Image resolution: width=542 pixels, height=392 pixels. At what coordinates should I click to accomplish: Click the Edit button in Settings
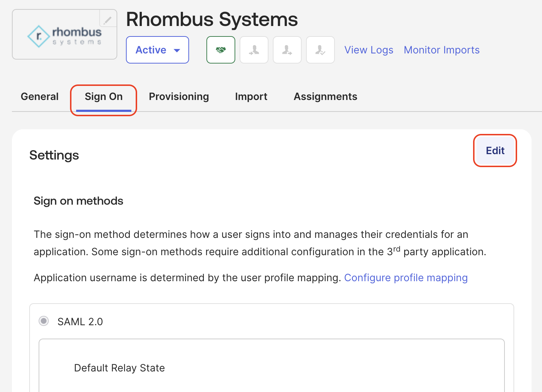[x=495, y=151]
